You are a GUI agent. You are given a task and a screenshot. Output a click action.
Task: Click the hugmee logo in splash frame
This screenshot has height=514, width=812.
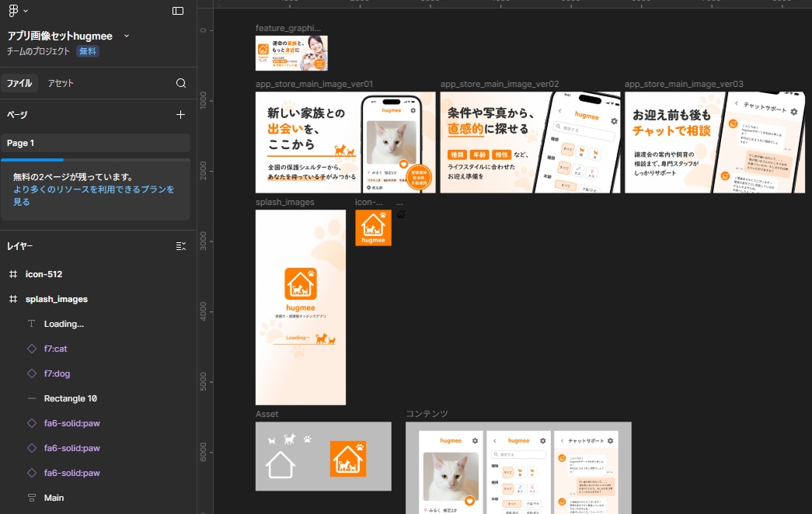301,283
